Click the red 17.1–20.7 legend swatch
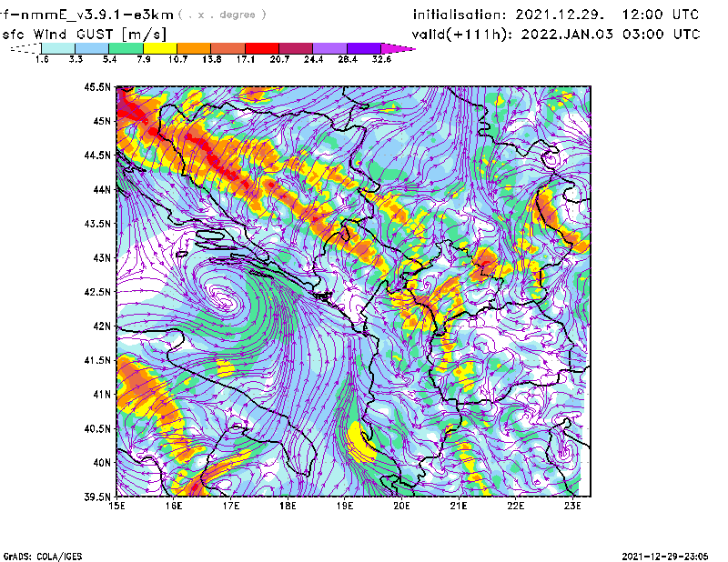Image resolution: width=728 pixels, height=562 pixels. (262, 48)
